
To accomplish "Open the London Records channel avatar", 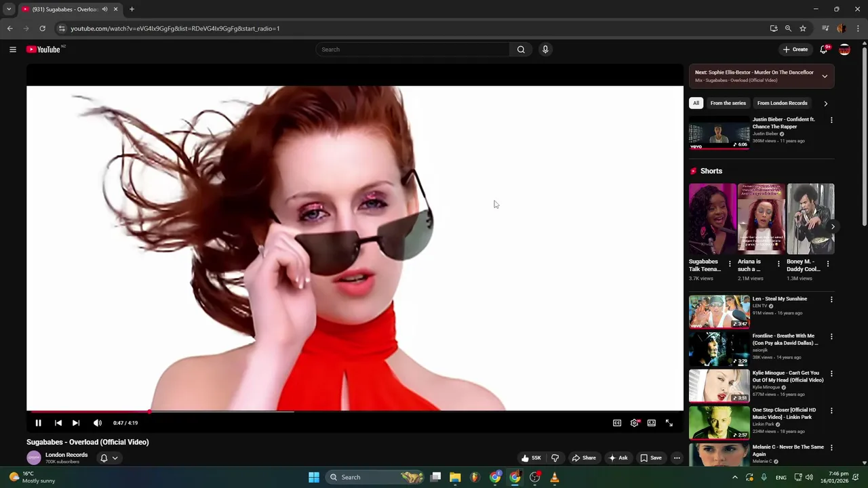I will [34, 458].
